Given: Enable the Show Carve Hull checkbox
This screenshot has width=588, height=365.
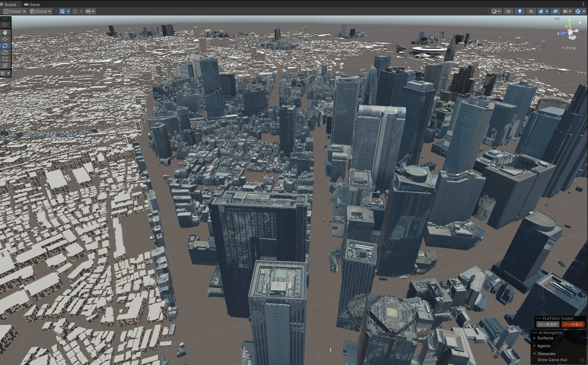Looking at the screenshot, I should [582, 360].
